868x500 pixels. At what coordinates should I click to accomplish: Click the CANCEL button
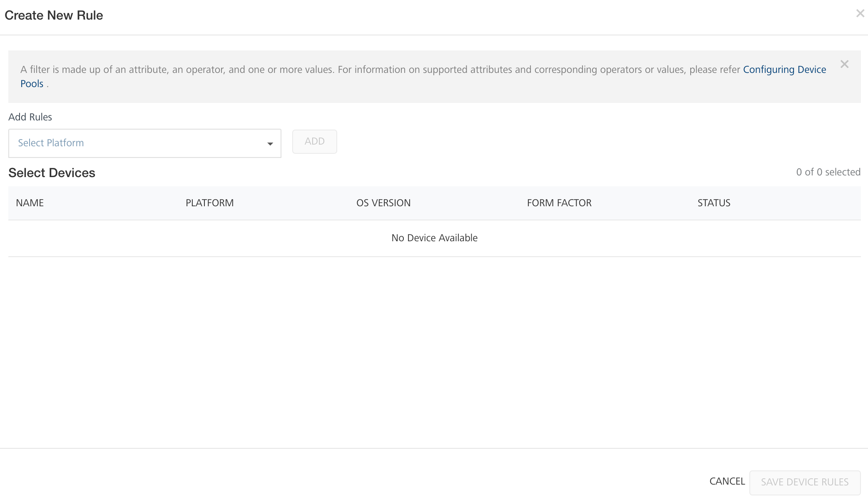(x=727, y=481)
